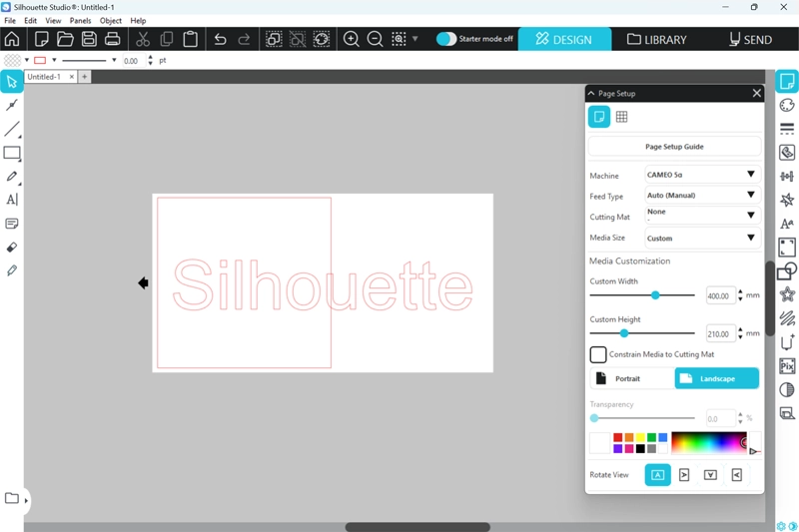The width and height of the screenshot is (799, 532).
Task: Click the Cut scissors icon
Action: 143,39
